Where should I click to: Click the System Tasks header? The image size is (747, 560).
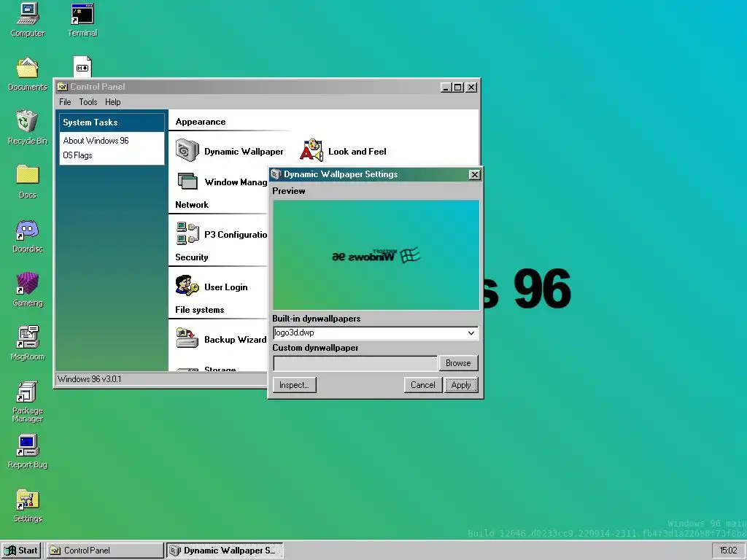112,122
